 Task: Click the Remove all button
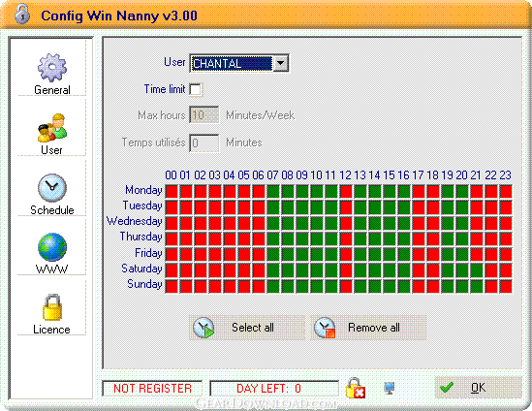[x=368, y=328]
